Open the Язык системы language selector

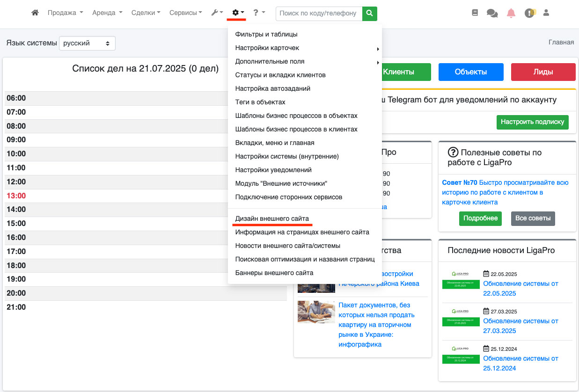point(87,43)
